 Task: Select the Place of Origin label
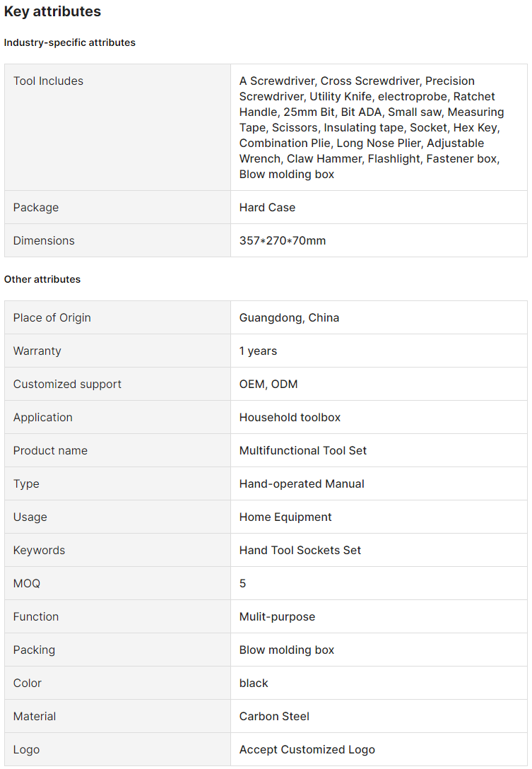[52, 318]
